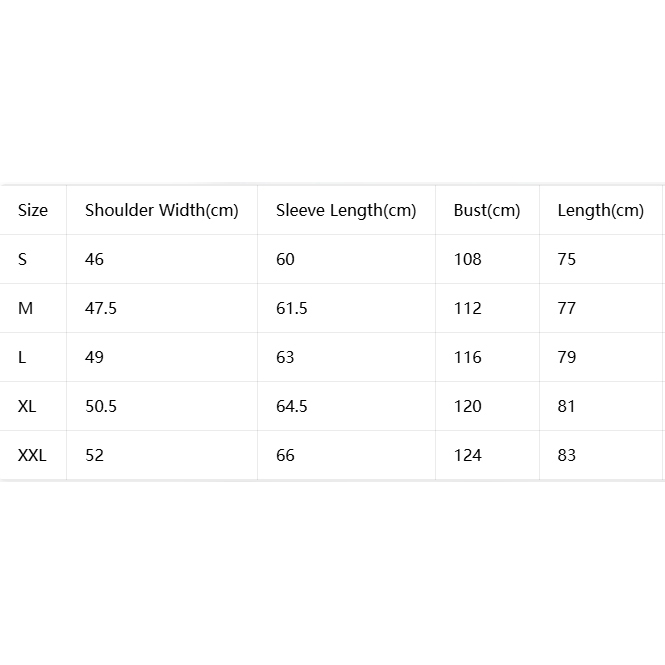
Task: Select the L size row label
Action: point(22,358)
